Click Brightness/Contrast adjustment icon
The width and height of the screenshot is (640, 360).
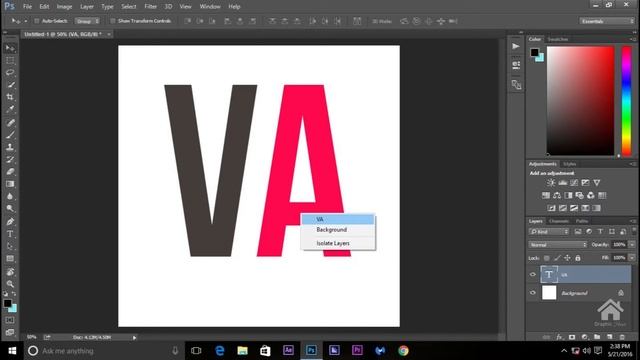point(551,183)
